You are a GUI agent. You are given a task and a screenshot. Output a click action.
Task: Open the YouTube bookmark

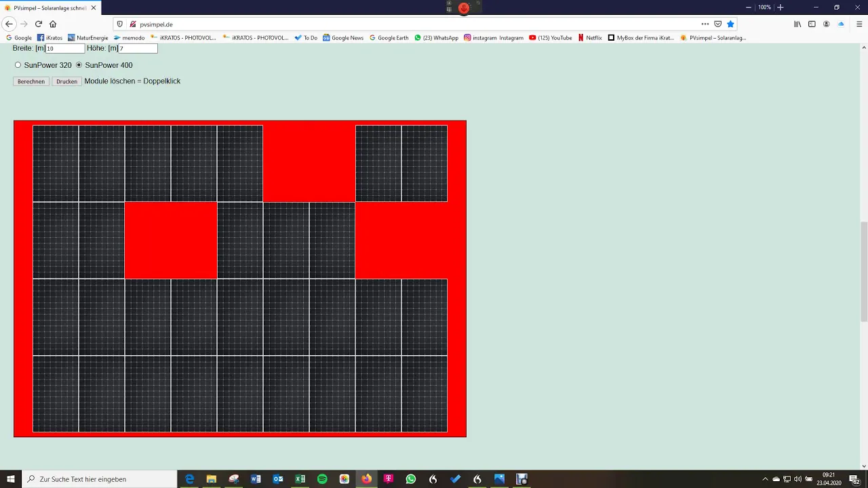pyautogui.click(x=550, y=38)
